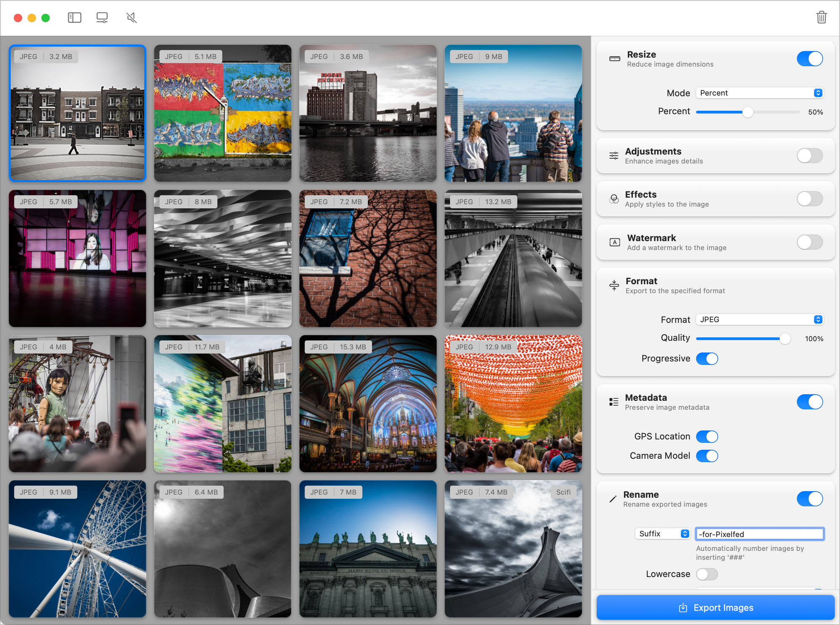The width and height of the screenshot is (840, 625).
Task: Open the resize Mode dropdown
Action: point(759,93)
